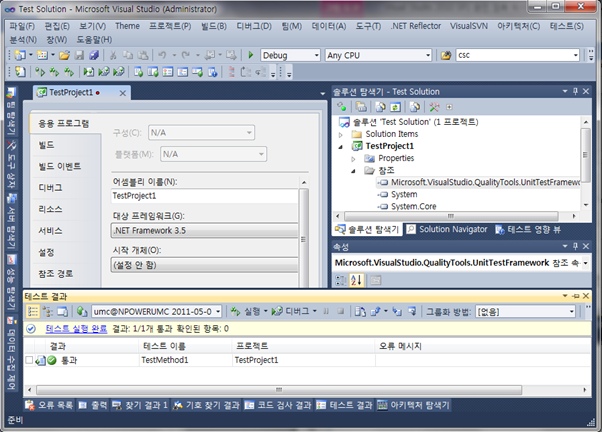Click the wrench tools icon in Solution Explorer
The height and width of the screenshot is (432, 602).
point(434,107)
